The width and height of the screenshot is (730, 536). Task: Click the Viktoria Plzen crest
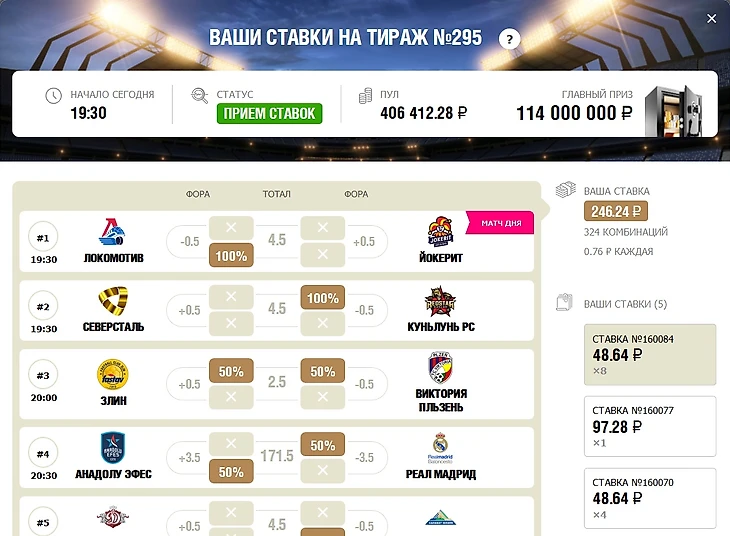440,368
